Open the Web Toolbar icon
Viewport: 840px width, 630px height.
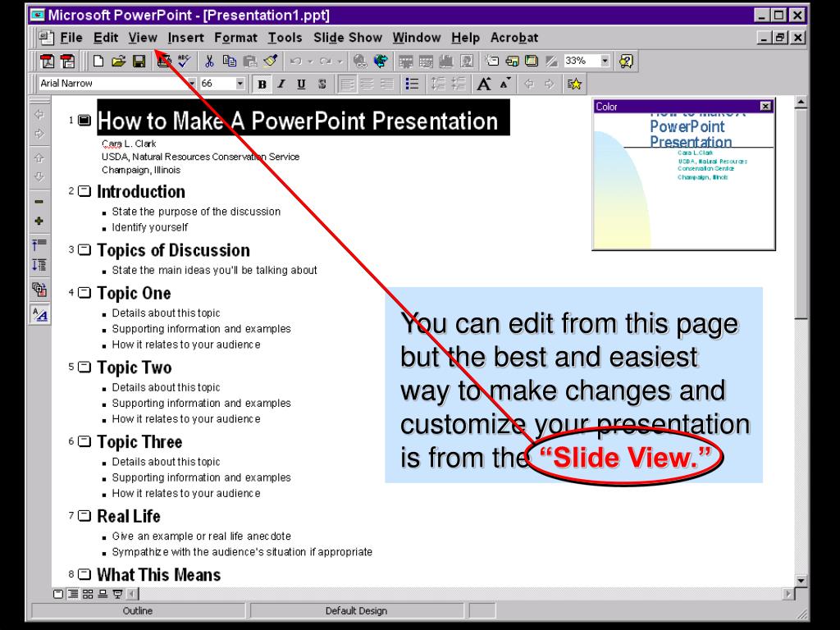pos(381,61)
